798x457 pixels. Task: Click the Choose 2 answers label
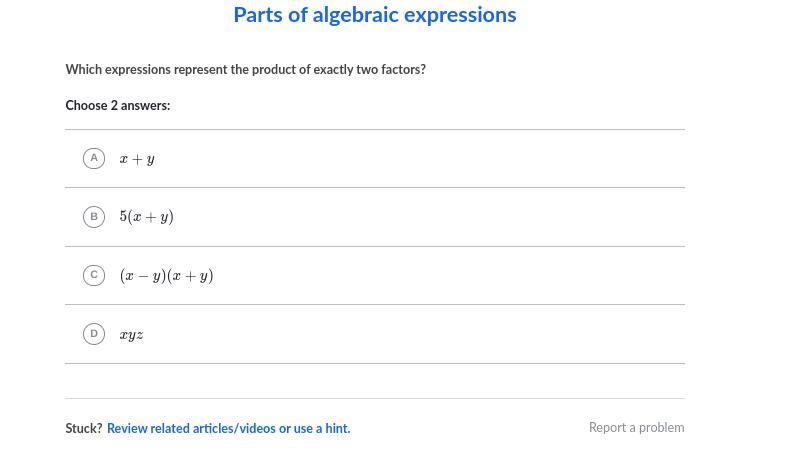118,105
